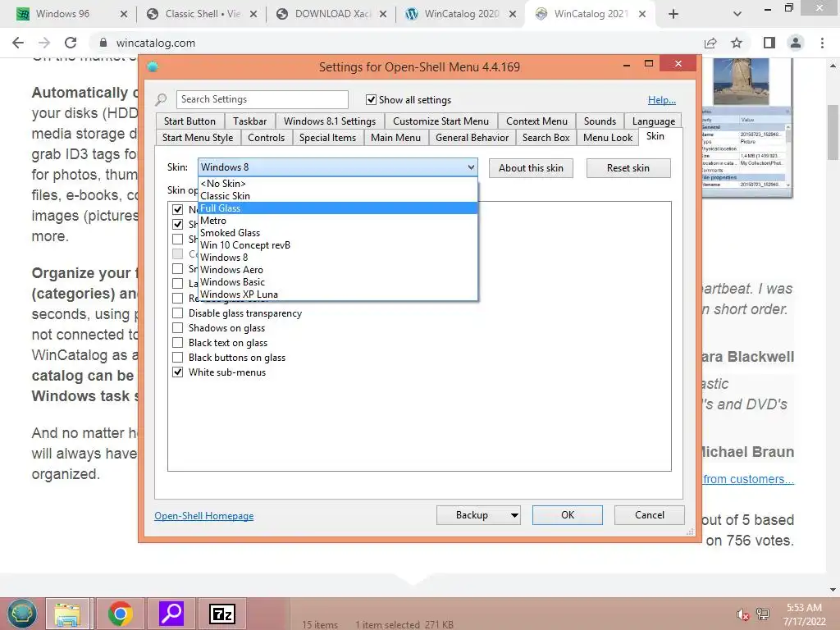The width and height of the screenshot is (840, 630).
Task: View site lock icon information
Action: [103, 43]
